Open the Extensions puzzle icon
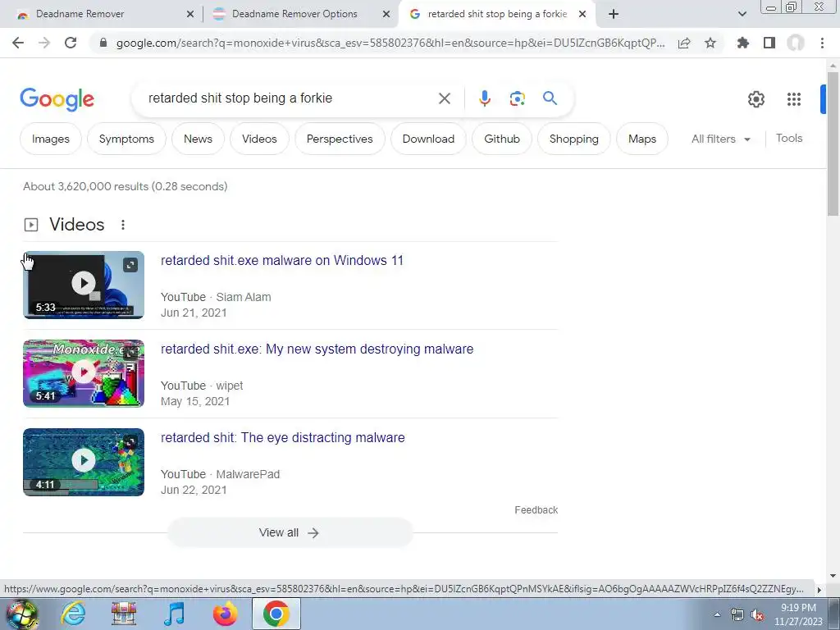Image resolution: width=840 pixels, height=630 pixels. (x=742, y=43)
